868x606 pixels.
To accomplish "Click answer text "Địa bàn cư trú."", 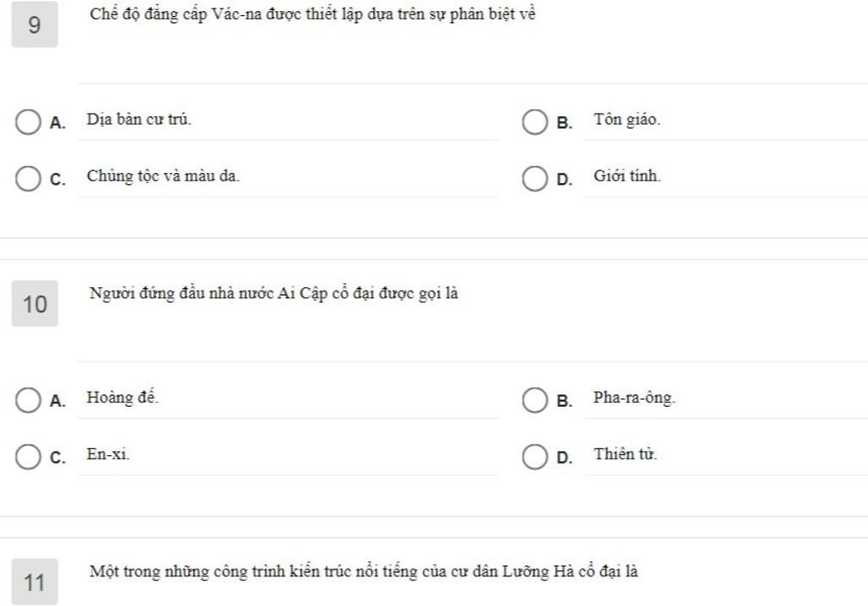I will coord(139,120).
